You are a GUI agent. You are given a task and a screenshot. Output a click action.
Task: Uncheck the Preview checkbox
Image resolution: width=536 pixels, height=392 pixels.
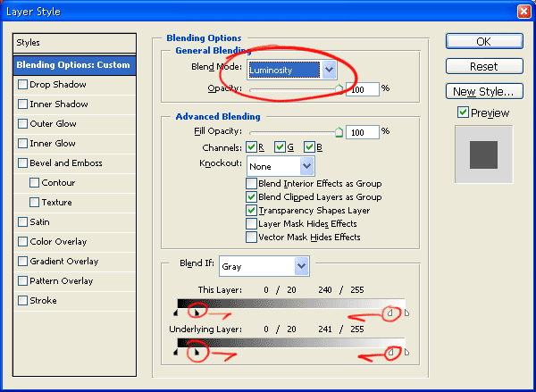coord(463,113)
